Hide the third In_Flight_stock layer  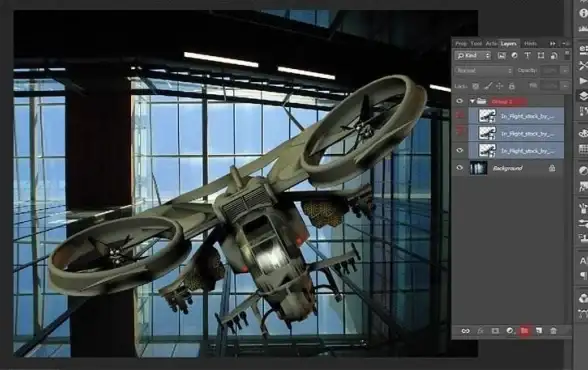459,150
